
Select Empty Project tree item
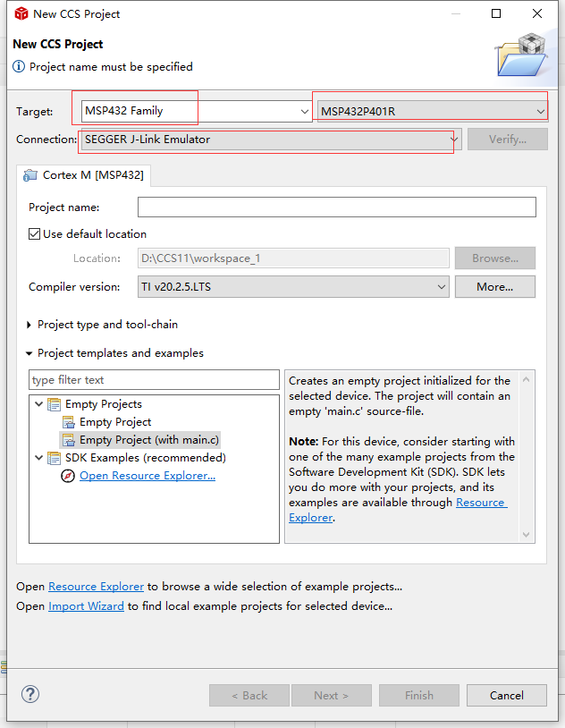(x=115, y=422)
